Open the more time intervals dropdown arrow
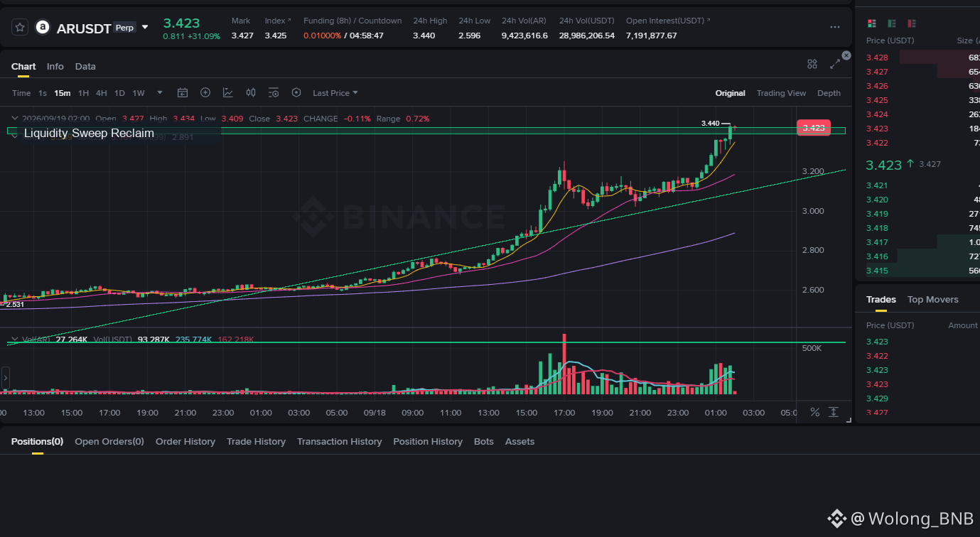This screenshot has width=980, height=537. 160,92
